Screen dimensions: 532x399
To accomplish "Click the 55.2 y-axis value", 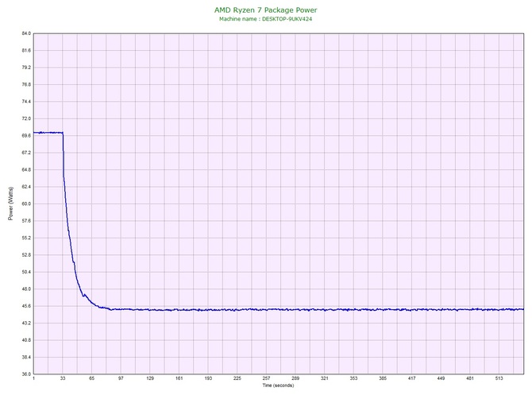I will click(26, 238).
